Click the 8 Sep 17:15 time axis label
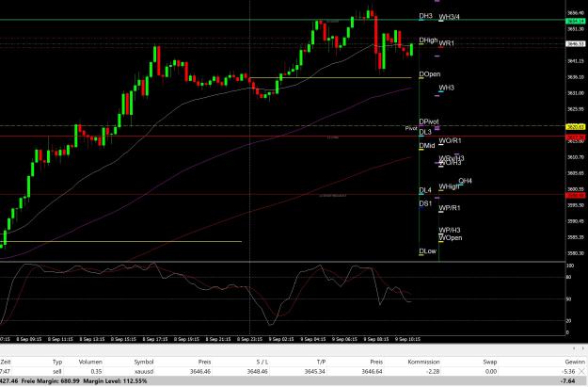 tap(155, 339)
